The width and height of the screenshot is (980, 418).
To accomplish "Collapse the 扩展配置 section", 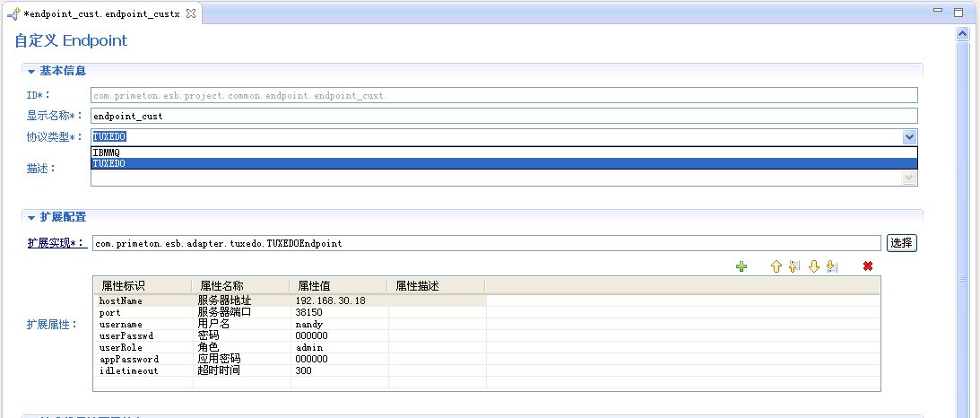I will (31, 217).
